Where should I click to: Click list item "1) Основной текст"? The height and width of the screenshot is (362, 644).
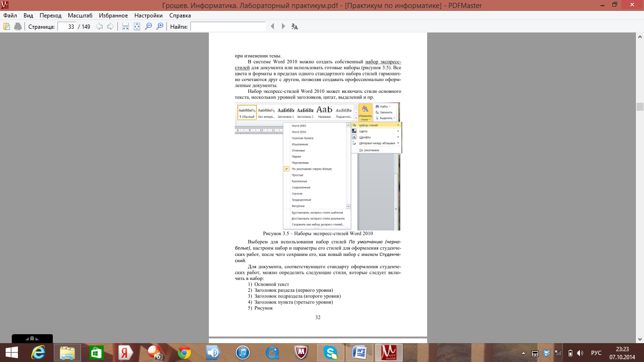[x=268, y=284]
